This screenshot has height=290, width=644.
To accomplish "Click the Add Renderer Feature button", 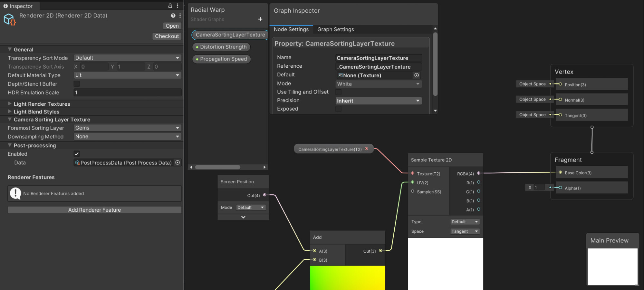I will 94,210.
